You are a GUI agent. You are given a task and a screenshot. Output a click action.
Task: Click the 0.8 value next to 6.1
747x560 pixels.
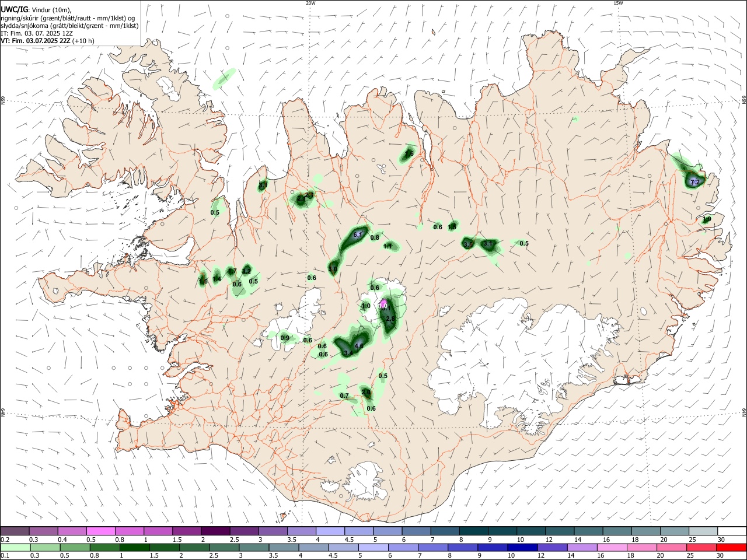point(375,237)
